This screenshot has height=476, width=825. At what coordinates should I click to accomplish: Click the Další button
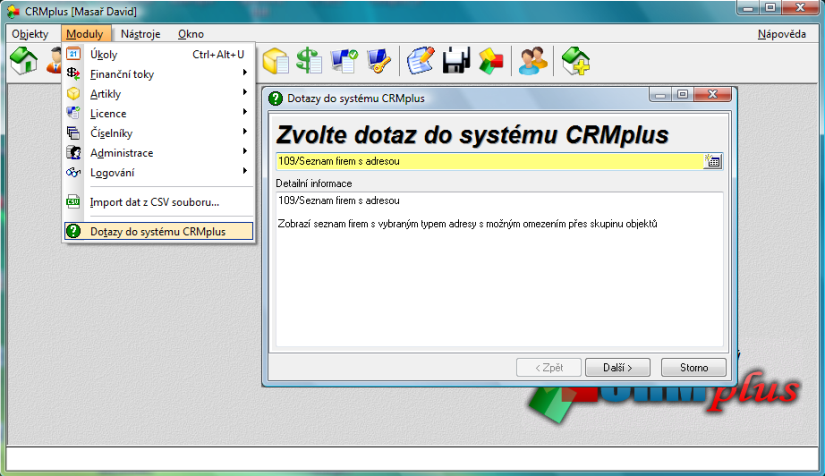618,367
